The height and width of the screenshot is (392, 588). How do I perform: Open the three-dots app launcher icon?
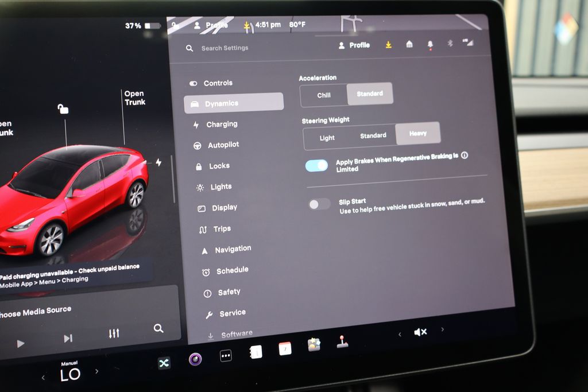pos(226,356)
